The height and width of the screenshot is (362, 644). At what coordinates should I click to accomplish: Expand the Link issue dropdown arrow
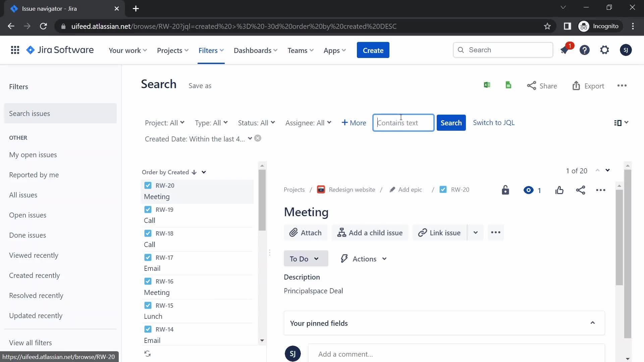pos(475,233)
